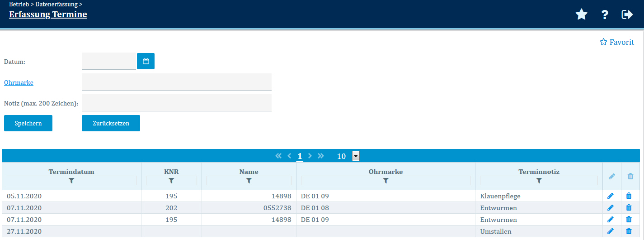This screenshot has height=240, width=644.
Task: Add page to favorites via Favorit link
Action: click(x=617, y=42)
